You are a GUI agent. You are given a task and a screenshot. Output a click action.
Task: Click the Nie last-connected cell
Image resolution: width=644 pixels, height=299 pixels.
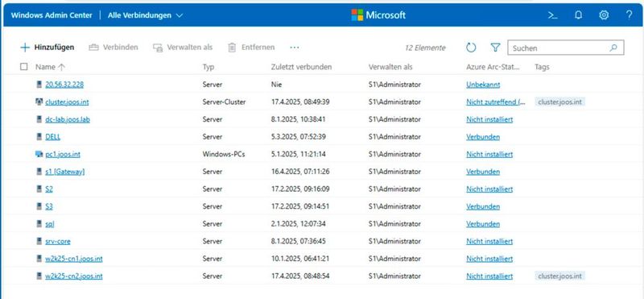(x=277, y=85)
